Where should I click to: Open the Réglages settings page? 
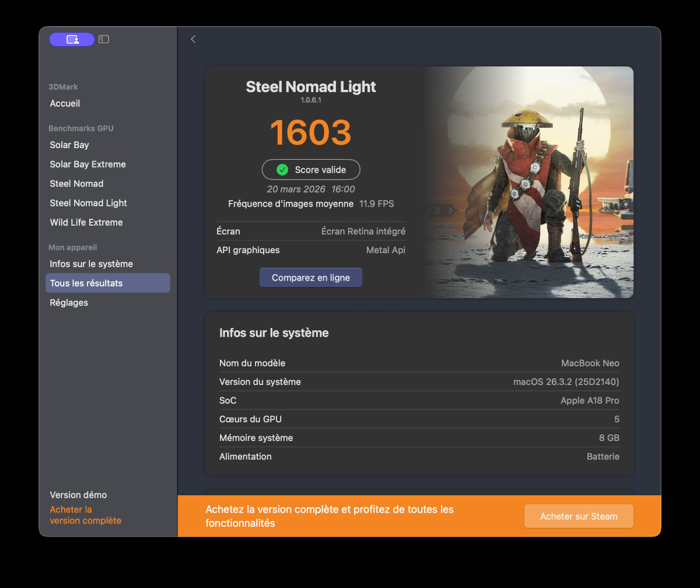(x=69, y=302)
